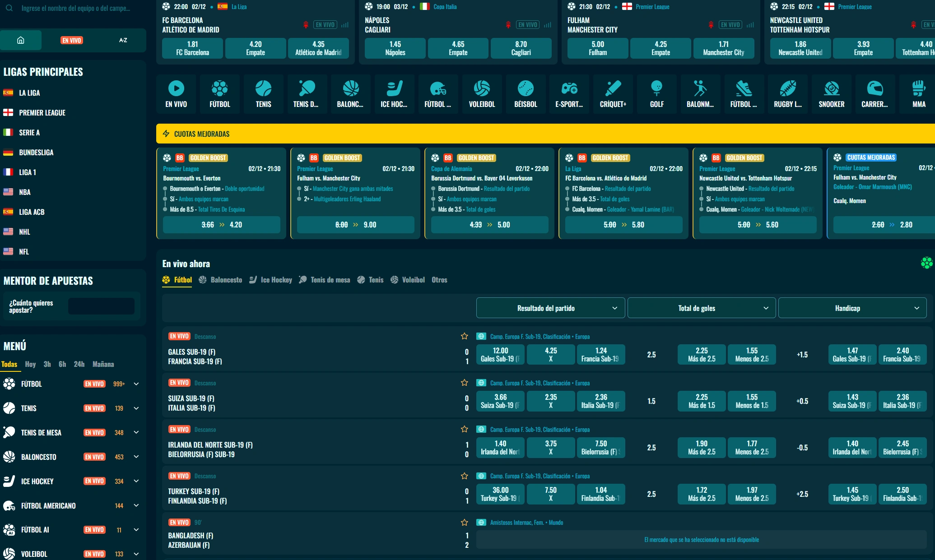Star the Irlanda del Norte vs Bielorrusia match

pyautogui.click(x=464, y=429)
